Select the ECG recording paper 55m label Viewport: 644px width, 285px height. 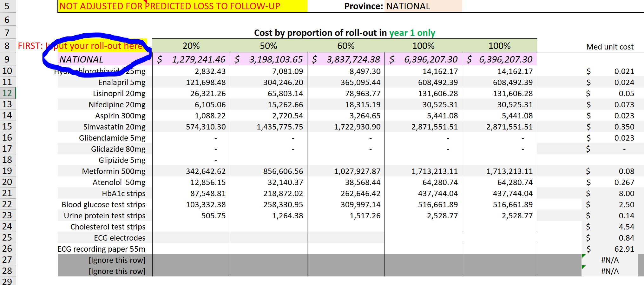(x=101, y=249)
